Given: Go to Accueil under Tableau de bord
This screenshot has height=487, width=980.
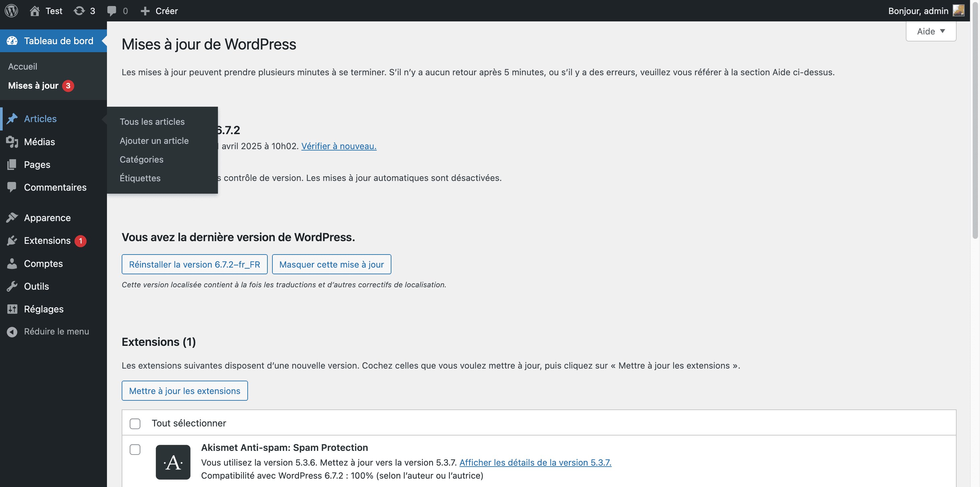Looking at the screenshot, I should (23, 66).
